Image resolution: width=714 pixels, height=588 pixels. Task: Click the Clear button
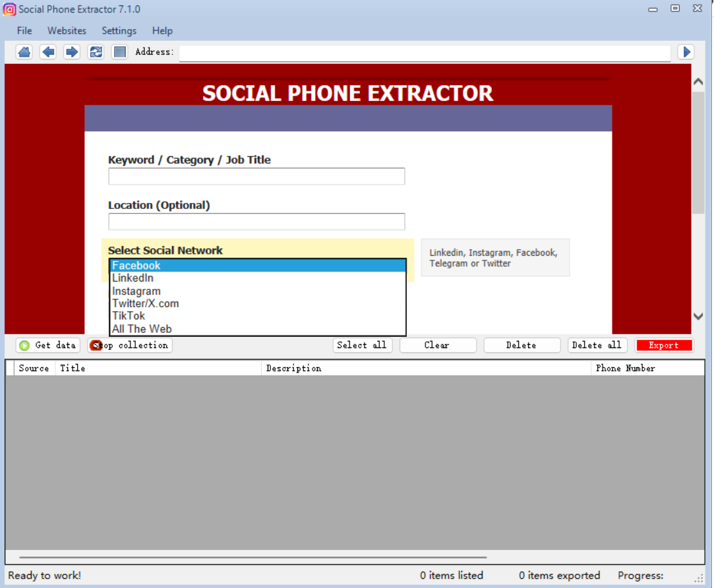[x=438, y=345]
